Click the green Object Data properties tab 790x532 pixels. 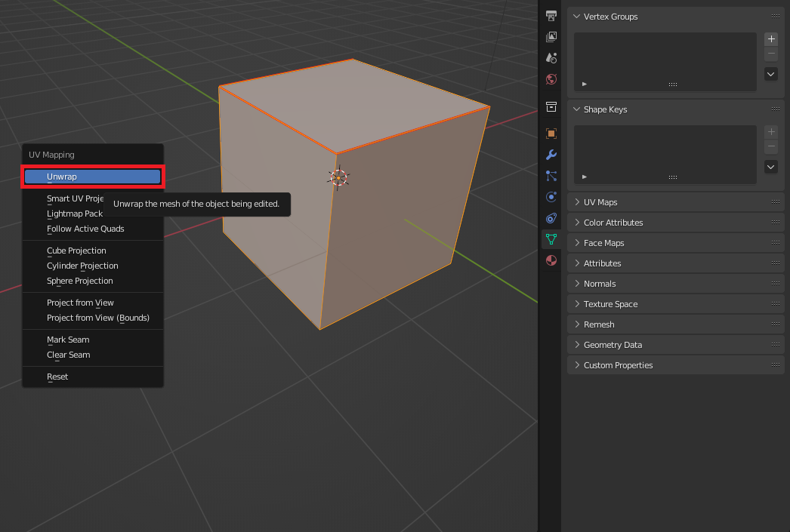click(x=551, y=239)
